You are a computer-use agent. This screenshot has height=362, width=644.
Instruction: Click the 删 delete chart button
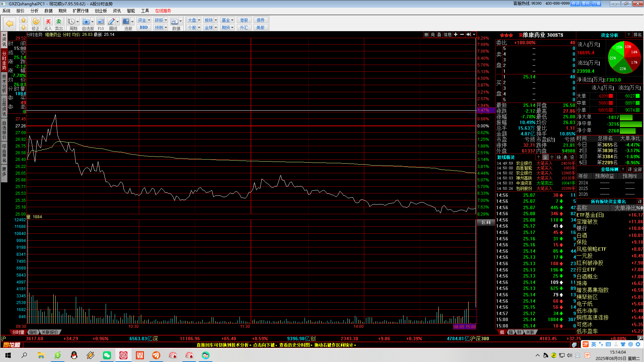(x=426, y=35)
